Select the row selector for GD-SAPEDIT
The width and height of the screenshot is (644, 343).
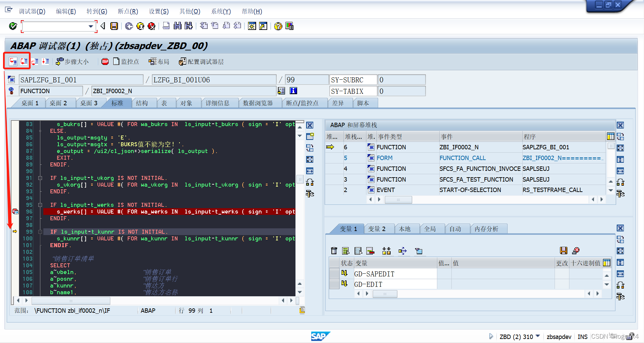(x=334, y=273)
